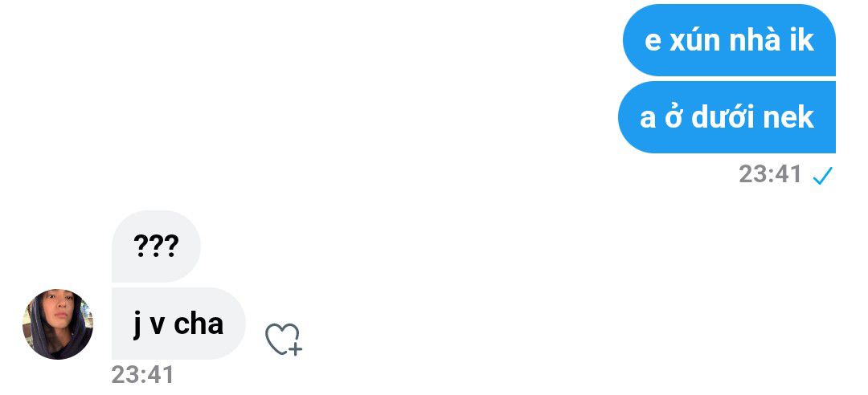The width and height of the screenshot is (868, 395).
Task: Click the "???" received message
Action: point(156,246)
